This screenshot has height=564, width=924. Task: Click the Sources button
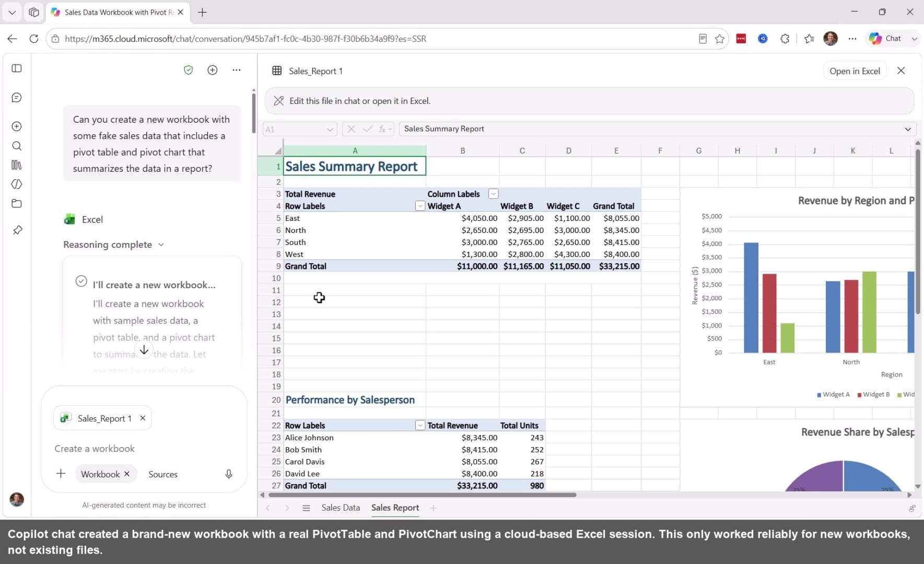click(163, 474)
